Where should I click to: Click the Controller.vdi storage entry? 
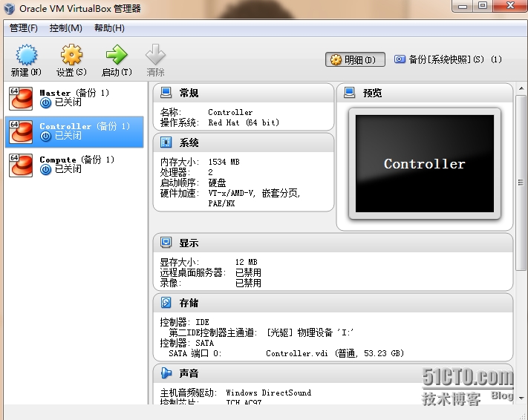pyautogui.click(x=335, y=353)
